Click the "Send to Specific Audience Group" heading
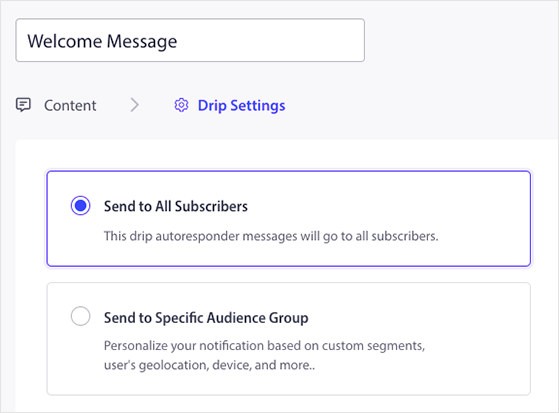559x413 pixels. (206, 318)
